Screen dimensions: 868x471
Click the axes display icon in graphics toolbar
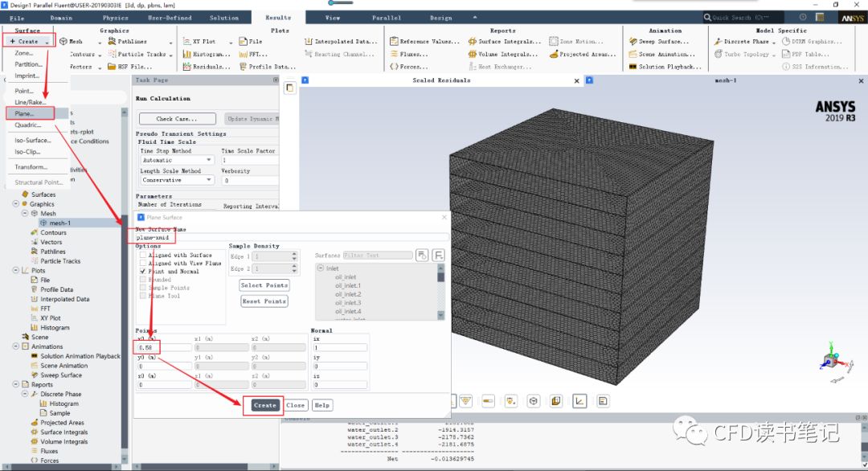[579, 401]
